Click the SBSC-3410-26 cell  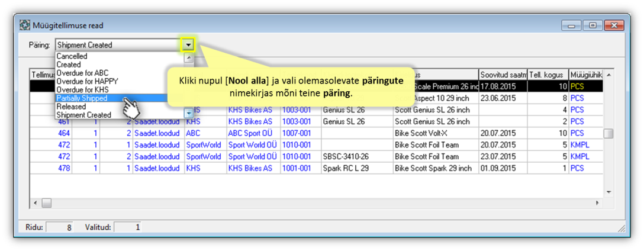[357, 156]
